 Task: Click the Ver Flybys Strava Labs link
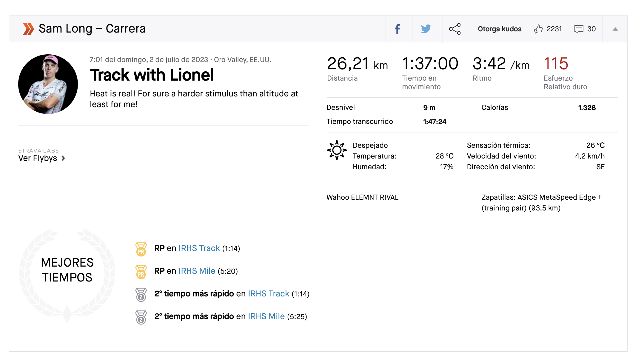(x=38, y=158)
